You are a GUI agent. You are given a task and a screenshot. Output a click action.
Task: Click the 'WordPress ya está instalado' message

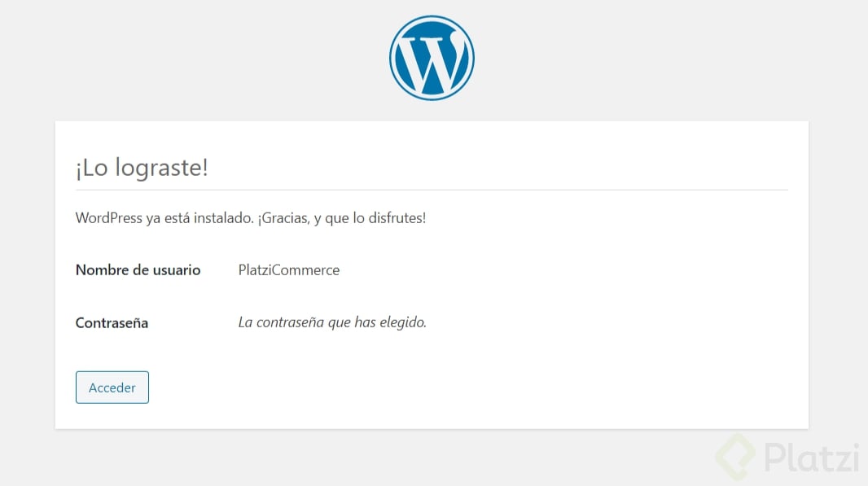coord(251,218)
